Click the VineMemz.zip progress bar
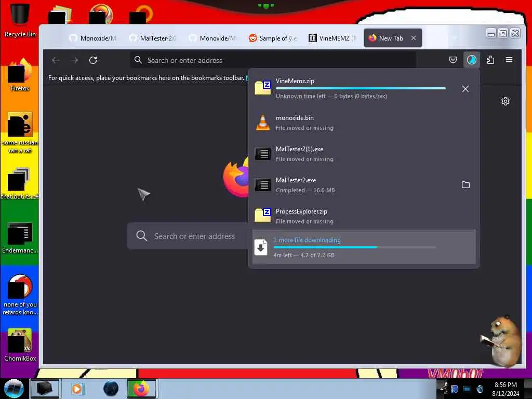The width and height of the screenshot is (532, 399). pyautogui.click(x=361, y=88)
